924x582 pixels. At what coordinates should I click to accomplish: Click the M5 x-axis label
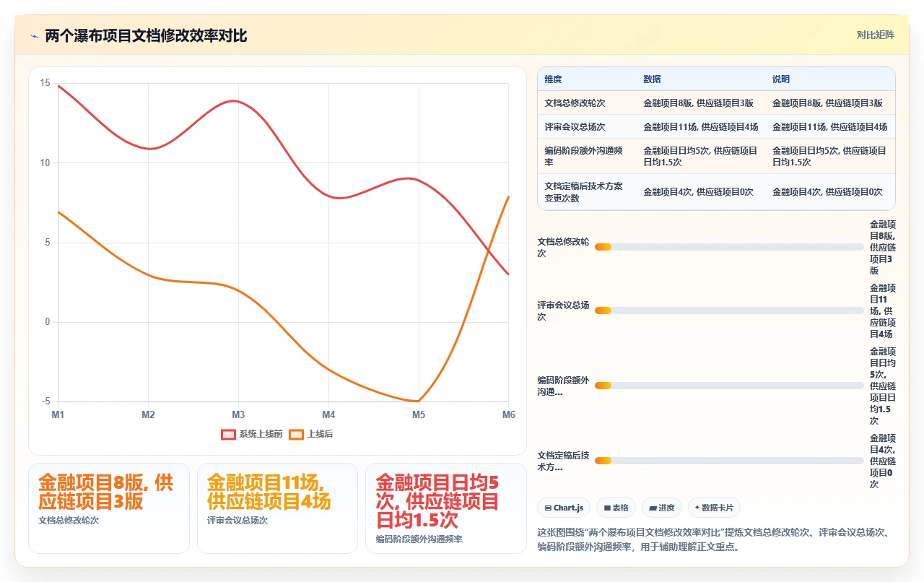[x=419, y=414]
